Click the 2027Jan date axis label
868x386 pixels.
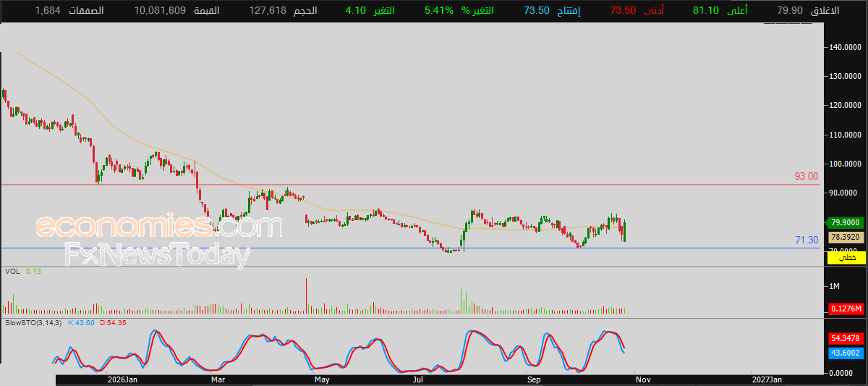point(766,379)
